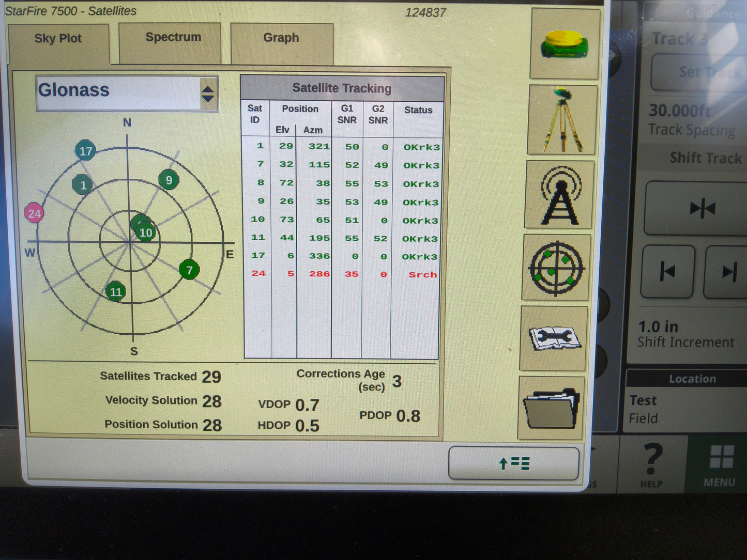This screenshot has width=747, height=560.
Task: Select satellite 7 on the sky plot
Action: point(189,270)
